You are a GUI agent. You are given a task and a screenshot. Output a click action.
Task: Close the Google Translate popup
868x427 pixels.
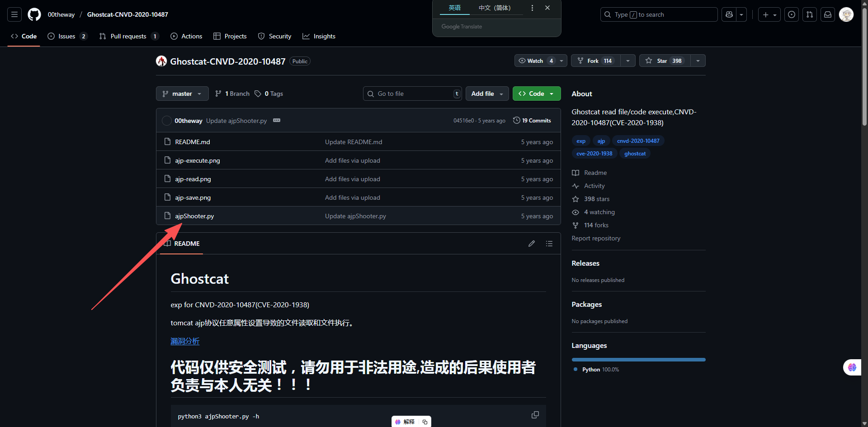click(547, 8)
